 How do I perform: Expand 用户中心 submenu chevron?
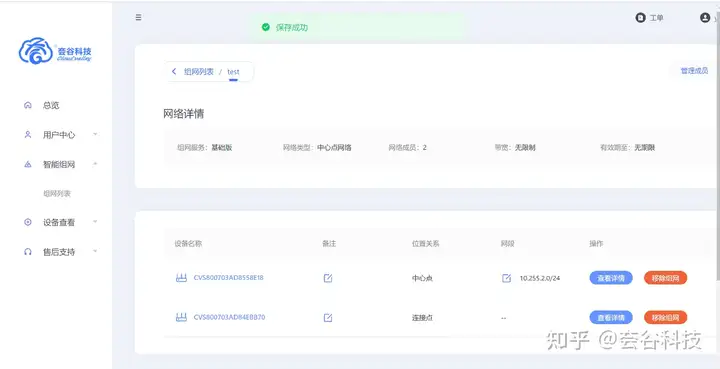[95, 134]
